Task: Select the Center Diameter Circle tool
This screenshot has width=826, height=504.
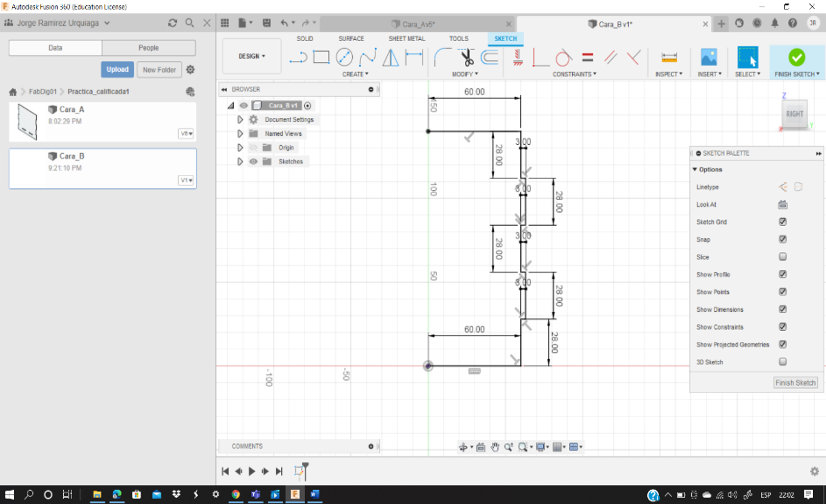Action: point(344,57)
